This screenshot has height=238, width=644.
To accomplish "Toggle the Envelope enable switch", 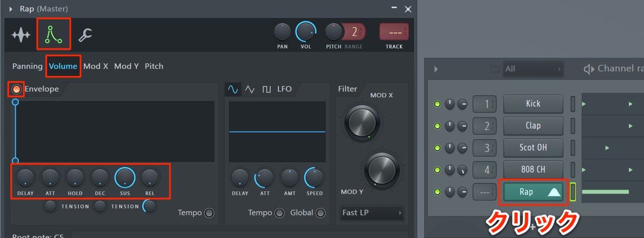I will tap(16, 89).
